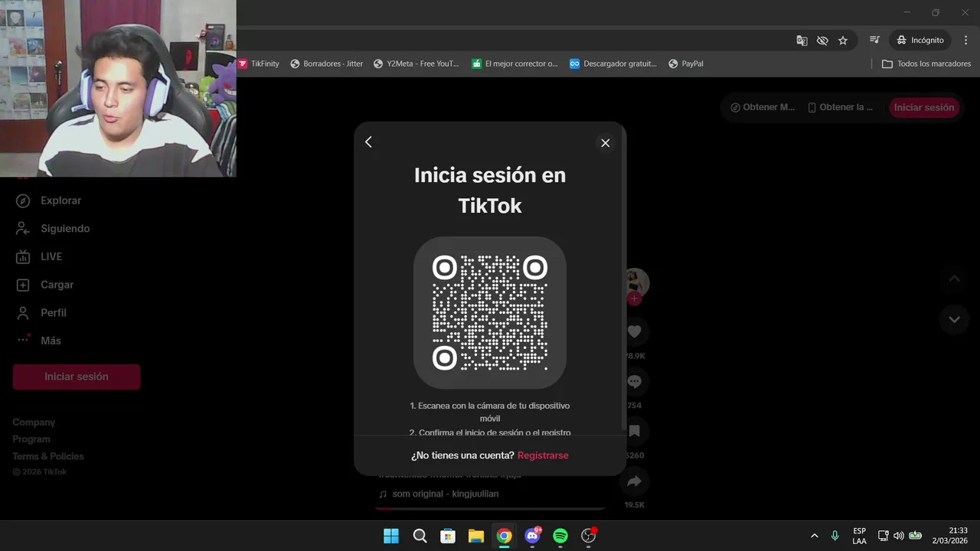This screenshot has width=980, height=551.
Task: Open the Explorar sidebar item
Action: 49,201
